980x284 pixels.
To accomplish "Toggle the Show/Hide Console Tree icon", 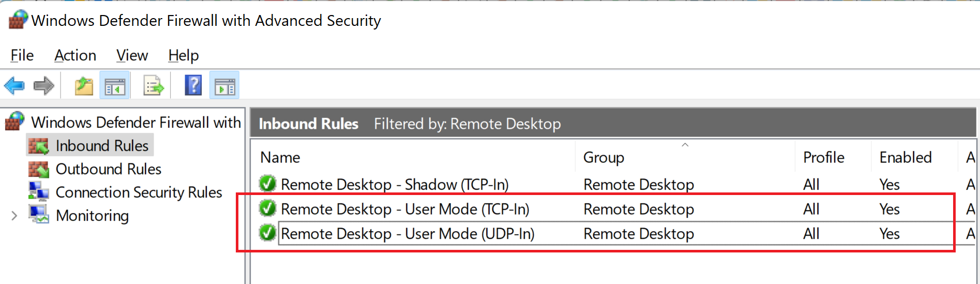I will (x=115, y=85).
